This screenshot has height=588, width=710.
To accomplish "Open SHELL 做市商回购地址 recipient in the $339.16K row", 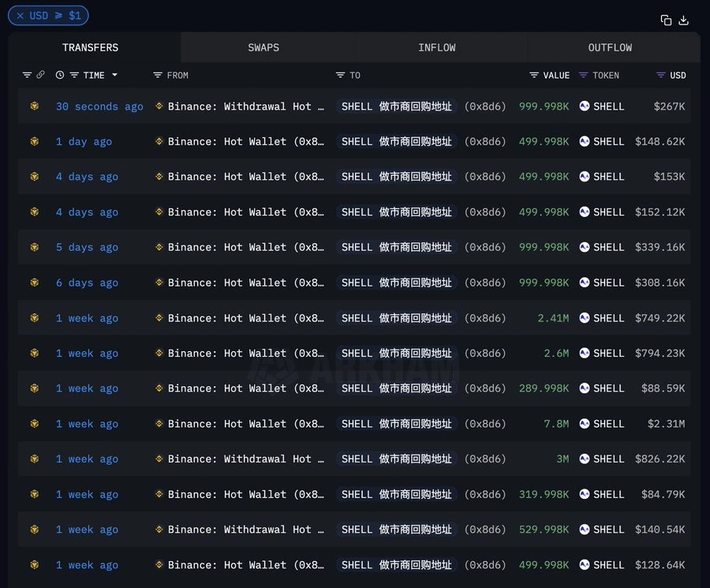I will coord(397,247).
